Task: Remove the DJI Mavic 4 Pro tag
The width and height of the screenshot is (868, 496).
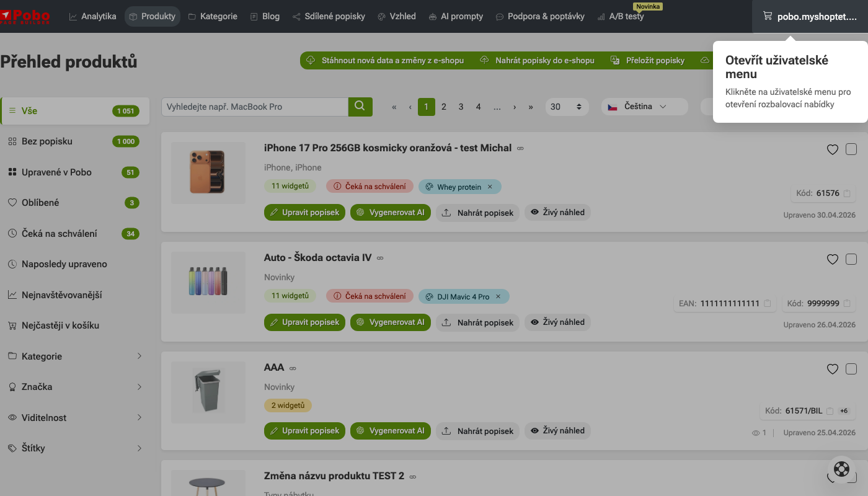Action: (x=497, y=296)
